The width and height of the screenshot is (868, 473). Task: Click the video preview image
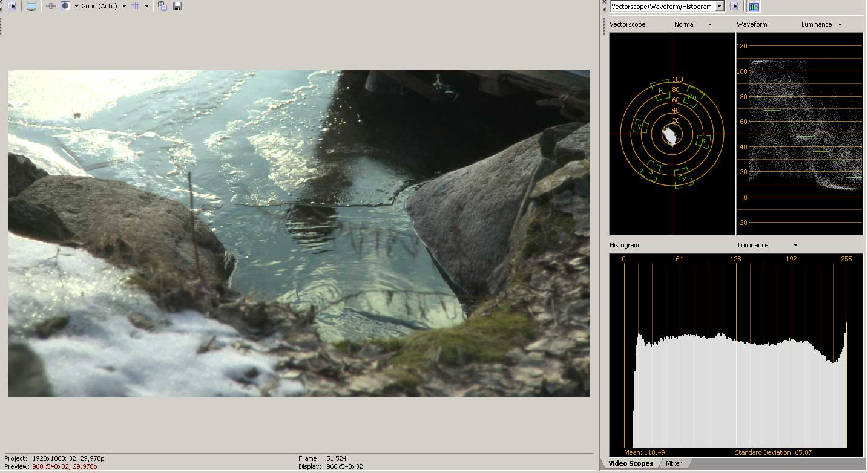tap(298, 233)
